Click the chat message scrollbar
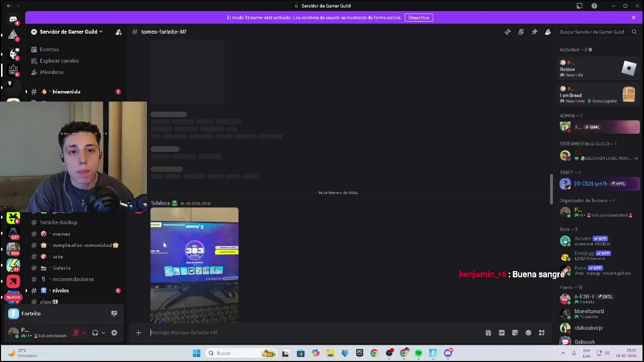The width and height of the screenshot is (644, 362). tap(552, 189)
